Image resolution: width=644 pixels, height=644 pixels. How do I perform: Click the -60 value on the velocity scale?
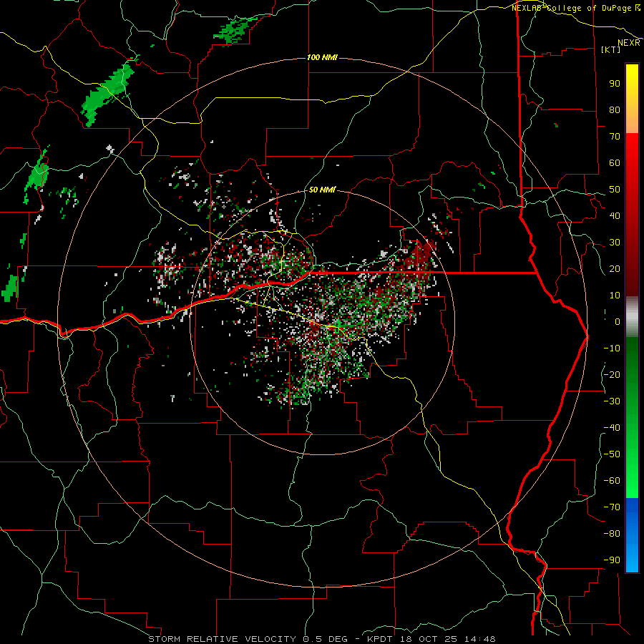(x=612, y=481)
